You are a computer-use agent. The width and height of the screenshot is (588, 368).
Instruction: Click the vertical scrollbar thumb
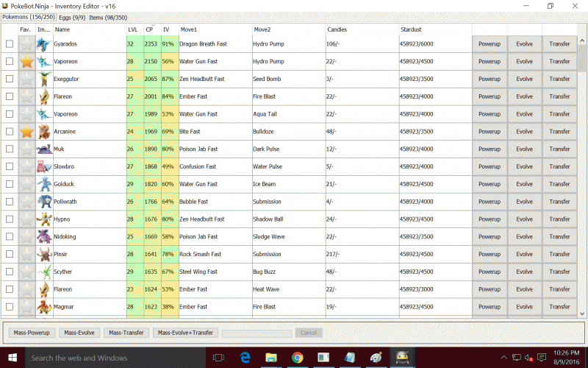(582, 58)
